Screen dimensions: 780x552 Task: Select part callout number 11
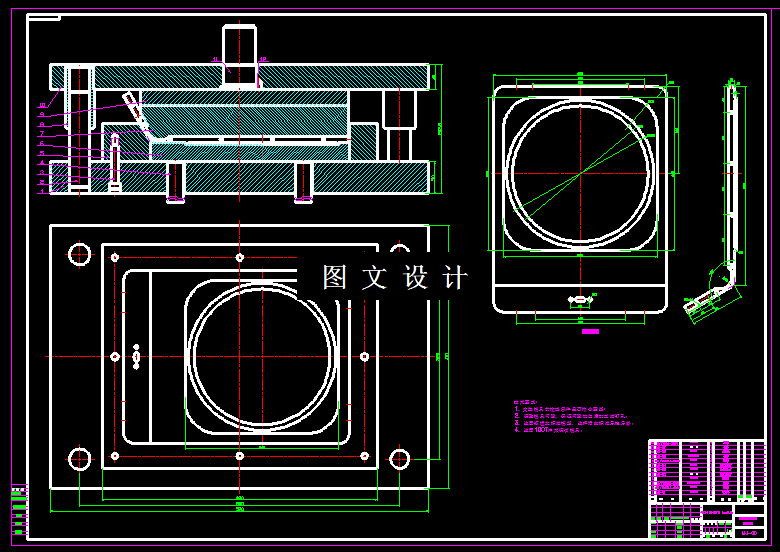(215, 60)
